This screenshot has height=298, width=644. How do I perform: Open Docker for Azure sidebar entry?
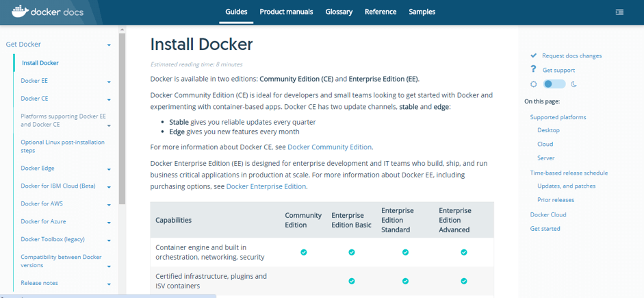[x=43, y=221]
